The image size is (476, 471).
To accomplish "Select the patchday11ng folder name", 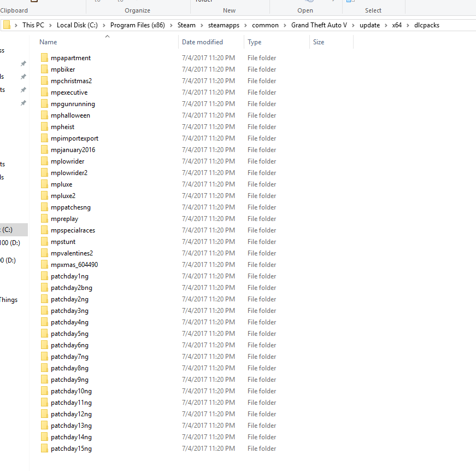I will [71, 402].
